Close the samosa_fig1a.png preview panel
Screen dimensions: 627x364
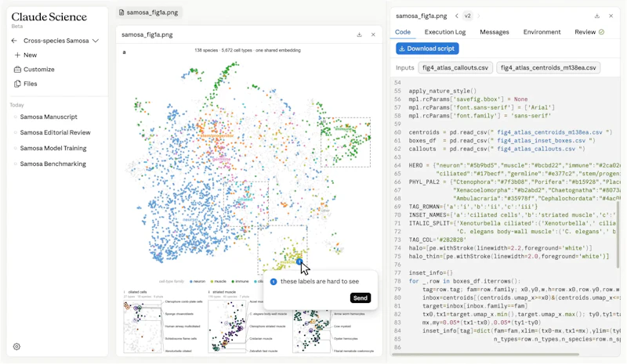(373, 34)
